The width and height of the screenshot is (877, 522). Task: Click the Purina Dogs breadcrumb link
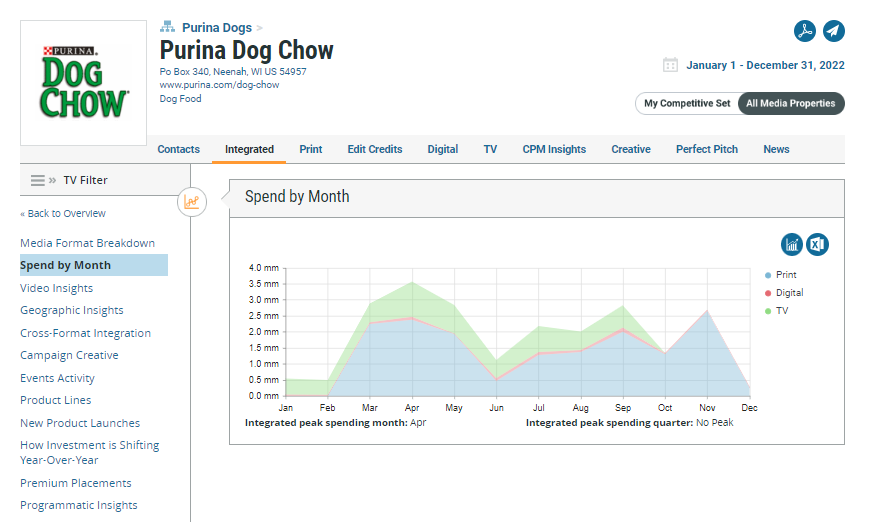coord(216,27)
